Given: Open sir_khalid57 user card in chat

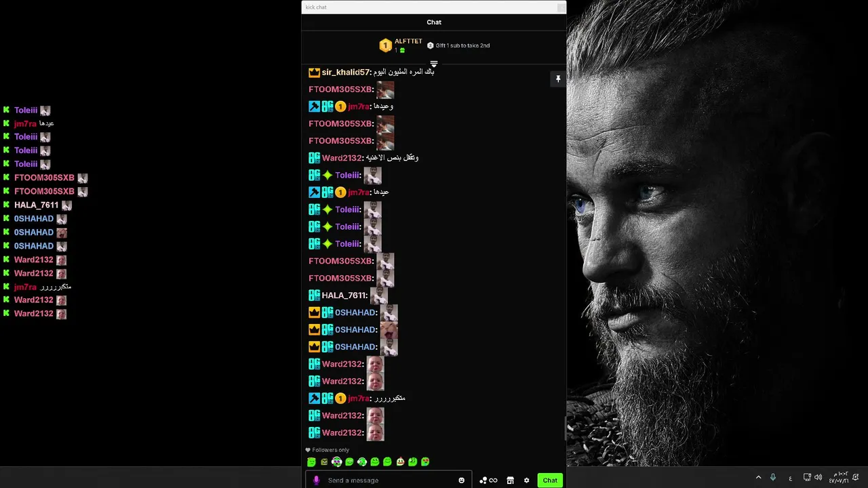Looking at the screenshot, I should tap(346, 72).
